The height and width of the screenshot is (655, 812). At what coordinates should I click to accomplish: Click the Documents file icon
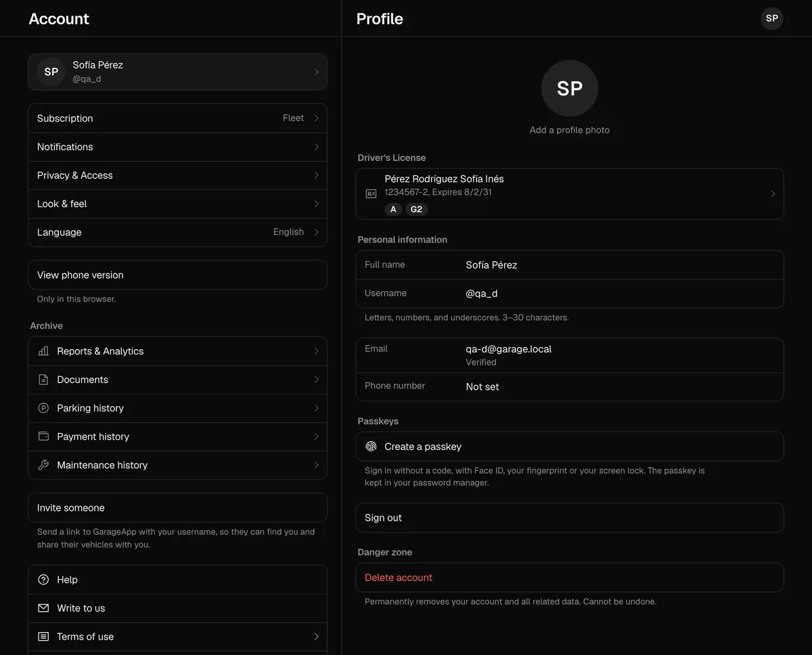click(43, 380)
